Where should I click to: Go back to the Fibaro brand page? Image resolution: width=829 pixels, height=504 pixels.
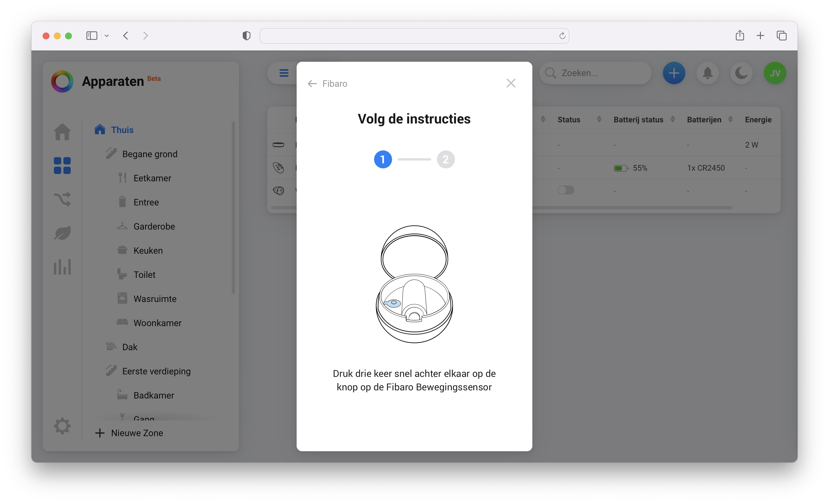coord(327,83)
